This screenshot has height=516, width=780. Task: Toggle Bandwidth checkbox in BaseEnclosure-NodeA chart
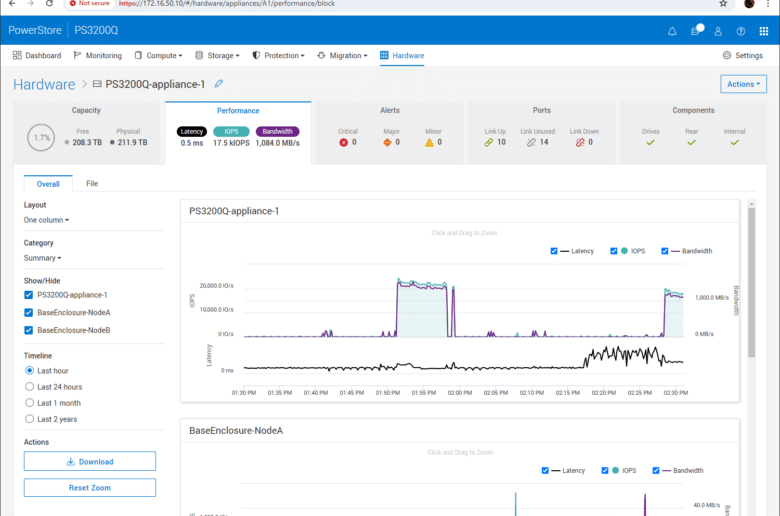coord(656,471)
